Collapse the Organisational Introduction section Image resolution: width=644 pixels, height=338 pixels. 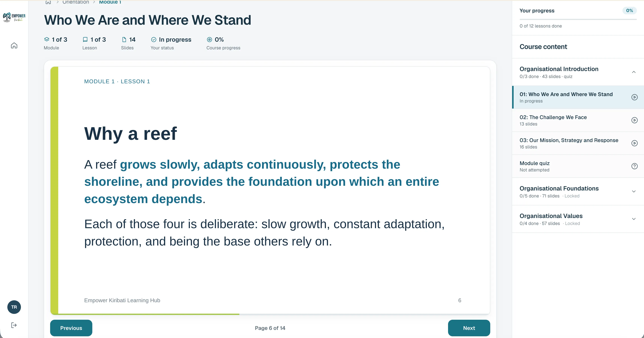coord(634,72)
